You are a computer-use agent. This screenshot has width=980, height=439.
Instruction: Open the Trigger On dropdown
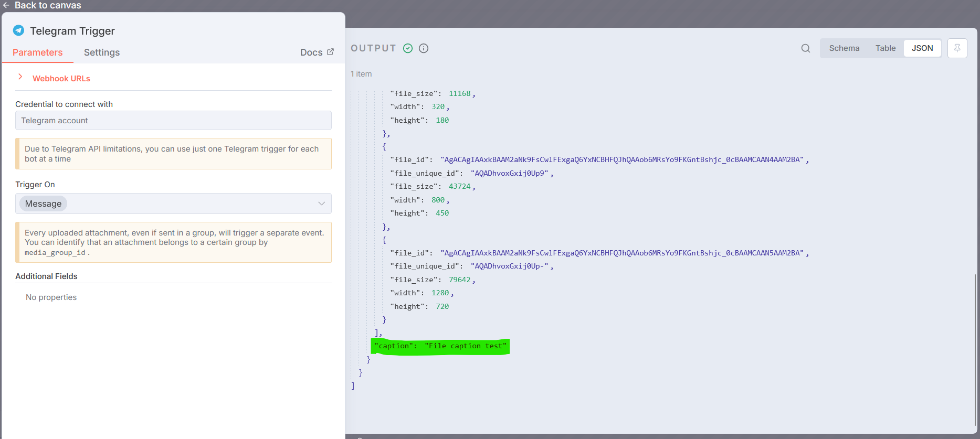(x=321, y=204)
